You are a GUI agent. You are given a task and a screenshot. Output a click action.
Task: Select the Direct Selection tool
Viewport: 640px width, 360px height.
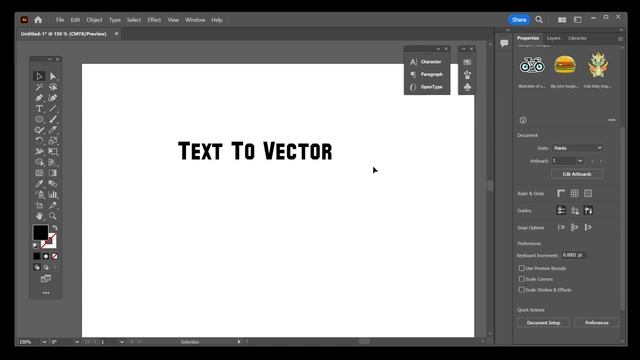coord(53,76)
